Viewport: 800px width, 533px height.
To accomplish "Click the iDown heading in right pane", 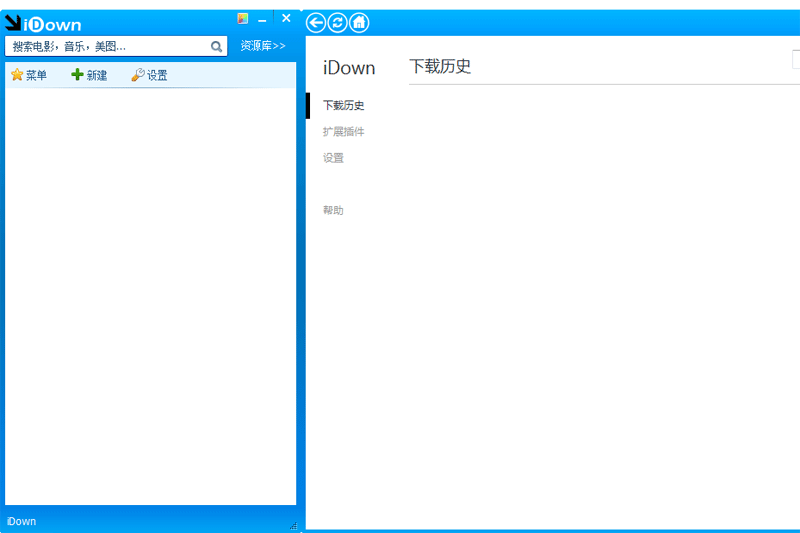I will click(x=349, y=68).
